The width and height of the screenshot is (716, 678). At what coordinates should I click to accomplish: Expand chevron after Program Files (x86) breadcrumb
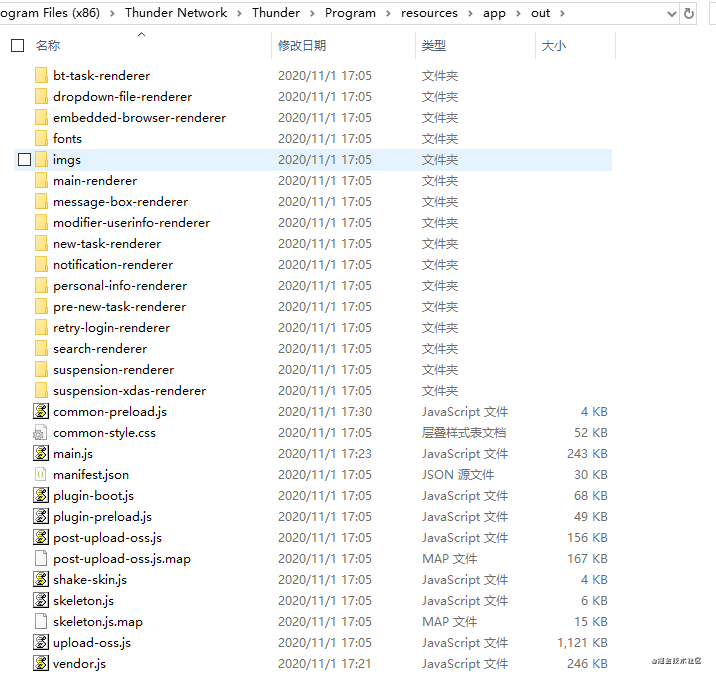[x=112, y=14]
